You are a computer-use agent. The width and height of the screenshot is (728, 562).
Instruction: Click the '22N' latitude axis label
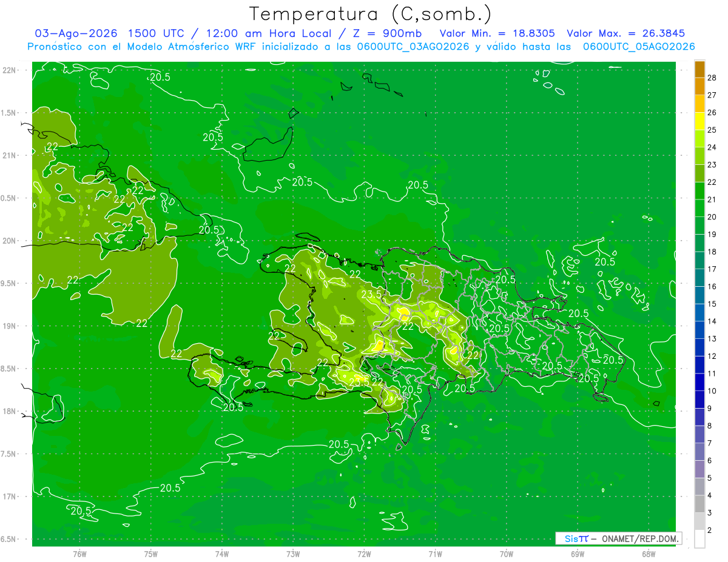pos(10,70)
